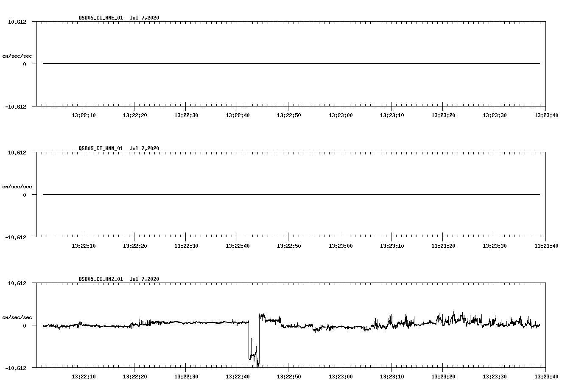Click the 0 axis value on HNN plot
576x392 pixels.
(25, 195)
